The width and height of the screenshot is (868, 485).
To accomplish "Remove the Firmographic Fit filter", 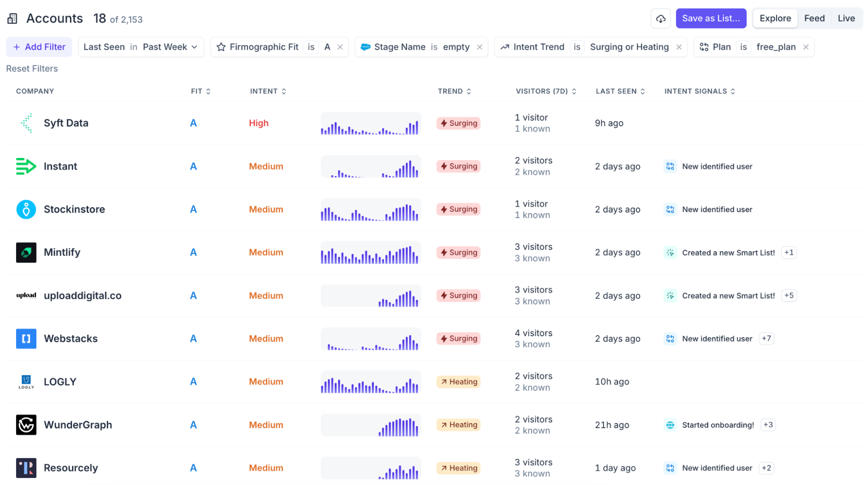I will coord(340,47).
